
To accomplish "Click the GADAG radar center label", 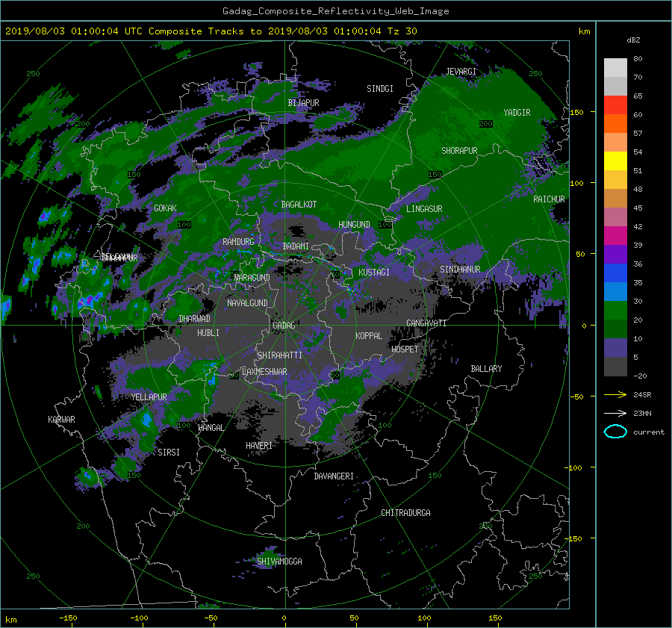I will click(x=284, y=326).
